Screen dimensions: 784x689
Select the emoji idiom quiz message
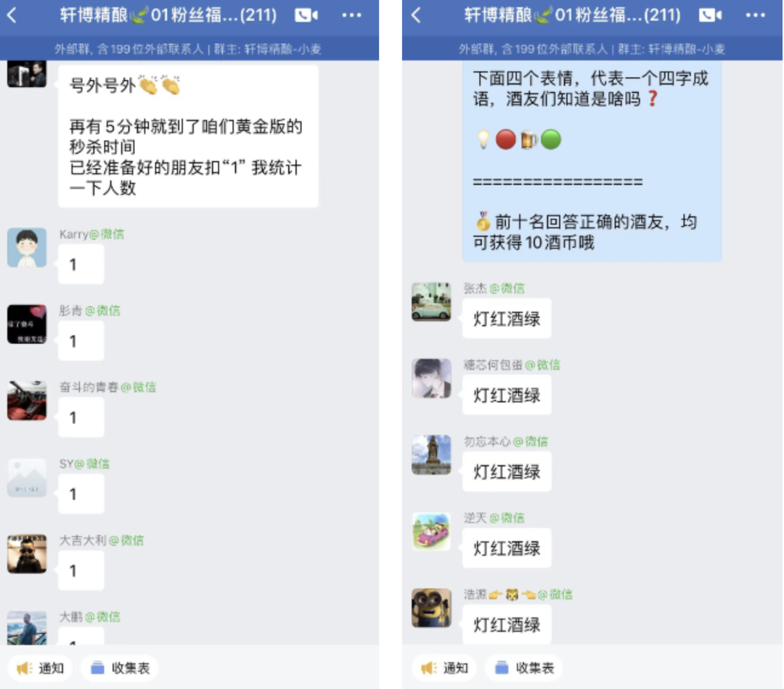pos(592,161)
